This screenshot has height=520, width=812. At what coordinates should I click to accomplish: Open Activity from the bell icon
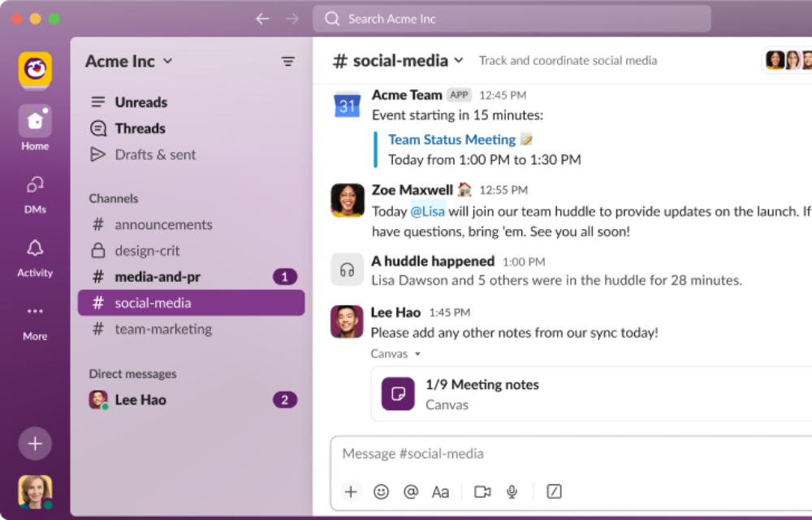pyautogui.click(x=35, y=249)
